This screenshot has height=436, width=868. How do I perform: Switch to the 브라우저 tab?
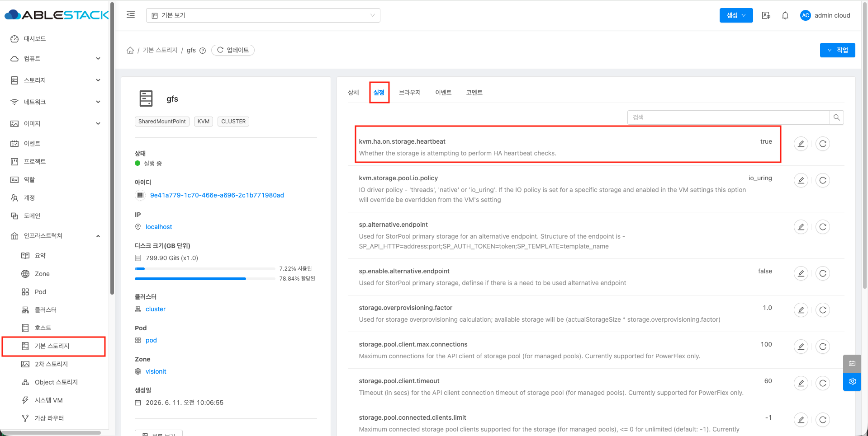[410, 93]
